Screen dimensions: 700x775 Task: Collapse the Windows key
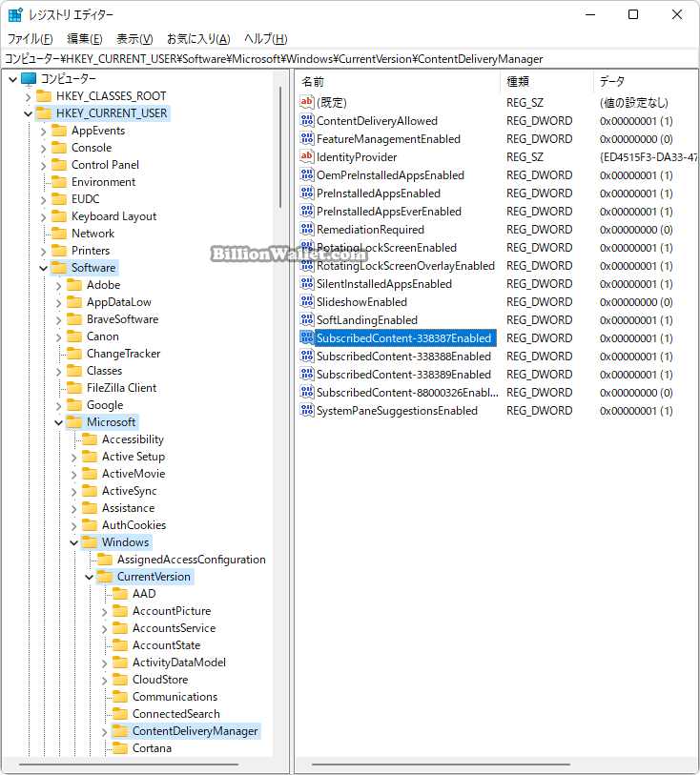point(74,542)
